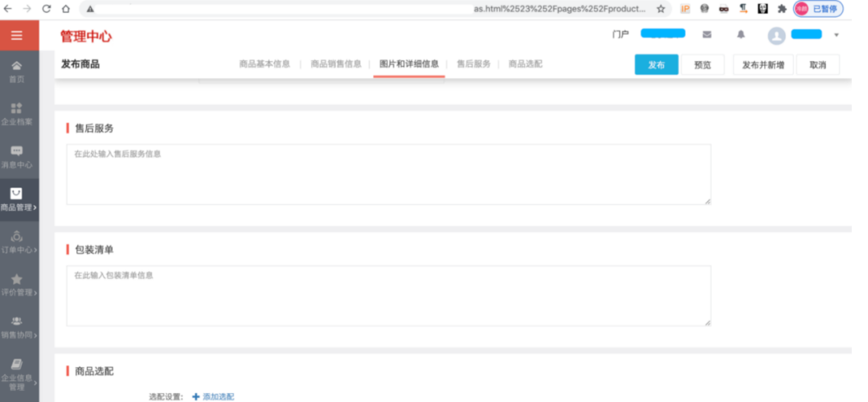This screenshot has height=402, width=868.
Task: Click the 取消 button
Action: [817, 65]
